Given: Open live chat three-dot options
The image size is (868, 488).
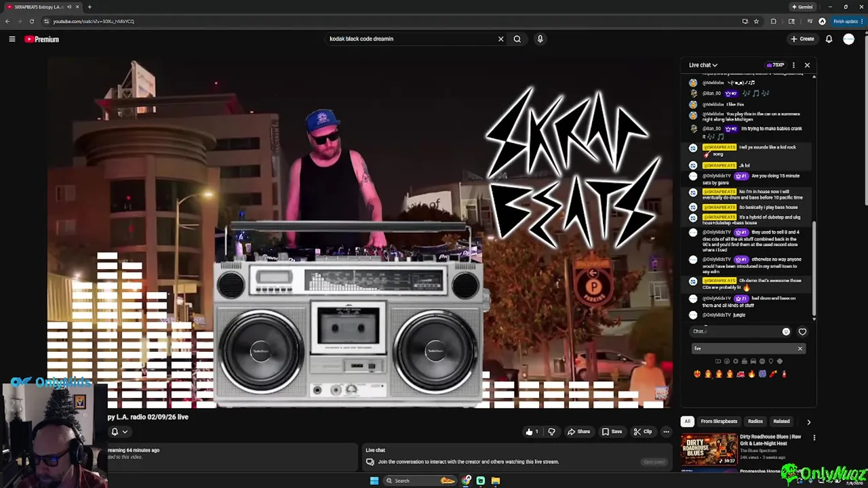Looking at the screenshot, I should pos(793,65).
